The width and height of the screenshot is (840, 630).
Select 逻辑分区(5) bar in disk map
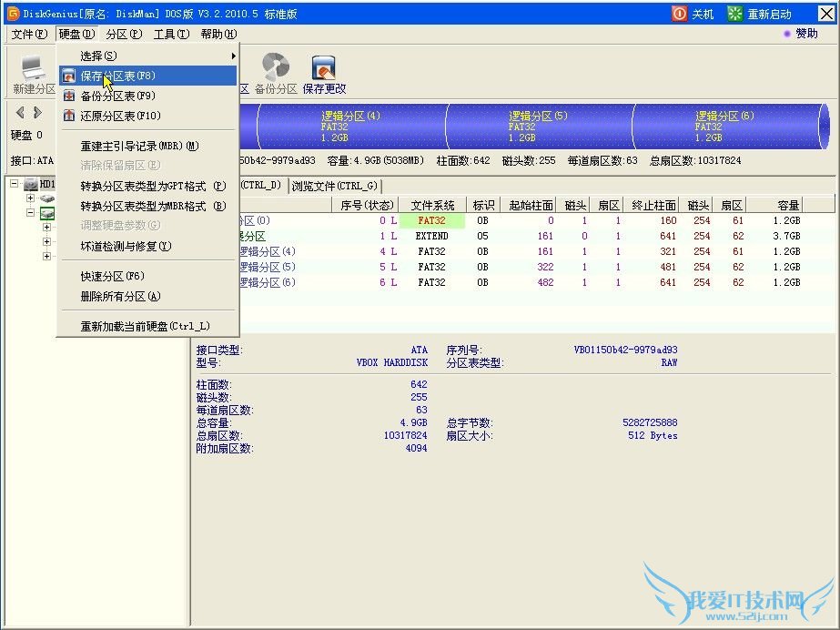[539, 127]
